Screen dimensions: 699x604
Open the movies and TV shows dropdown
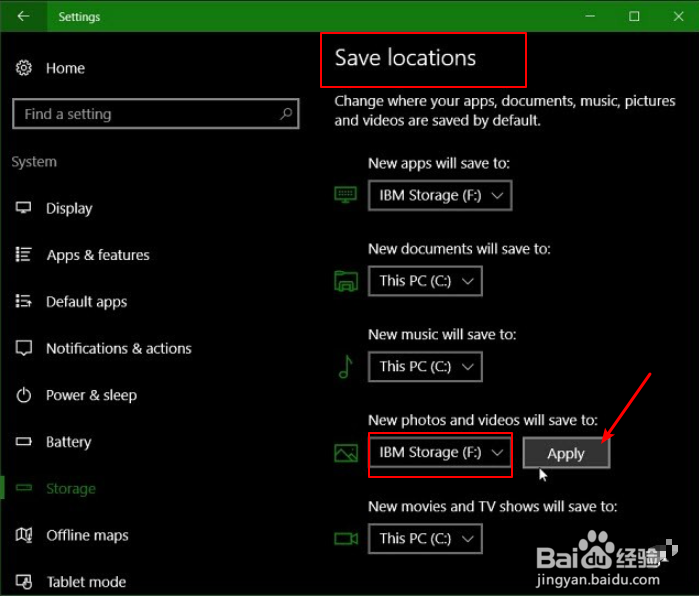[x=425, y=538]
